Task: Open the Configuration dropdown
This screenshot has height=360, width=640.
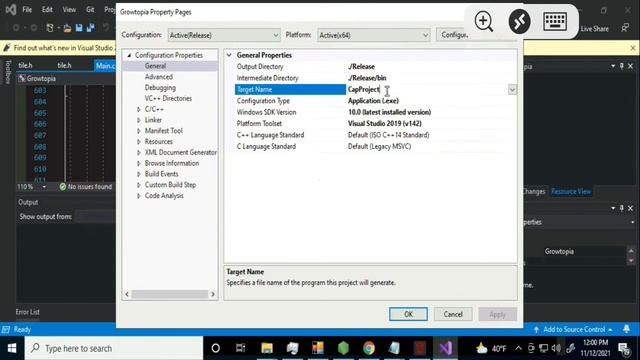Action: point(224,35)
